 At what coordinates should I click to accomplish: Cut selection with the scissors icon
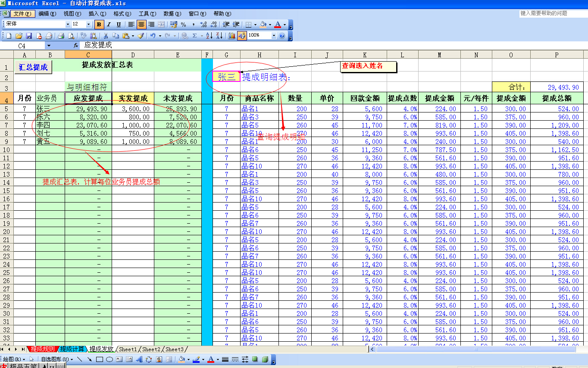click(x=106, y=36)
